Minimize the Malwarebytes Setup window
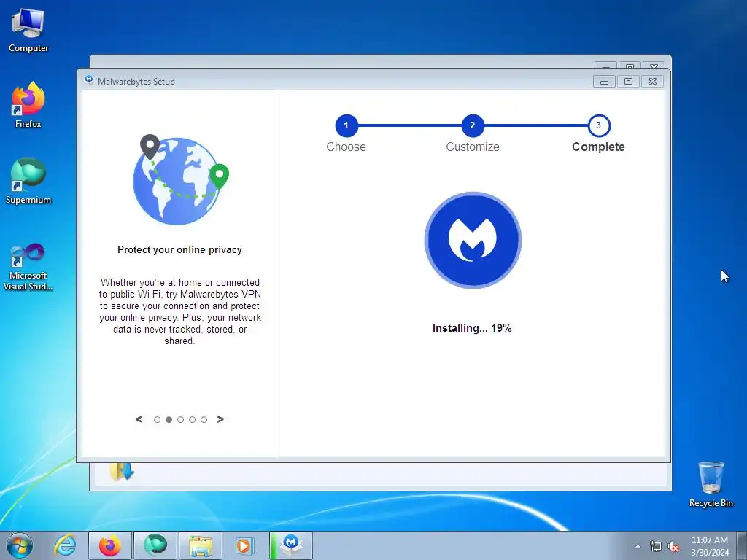The width and height of the screenshot is (747, 560). tap(604, 82)
